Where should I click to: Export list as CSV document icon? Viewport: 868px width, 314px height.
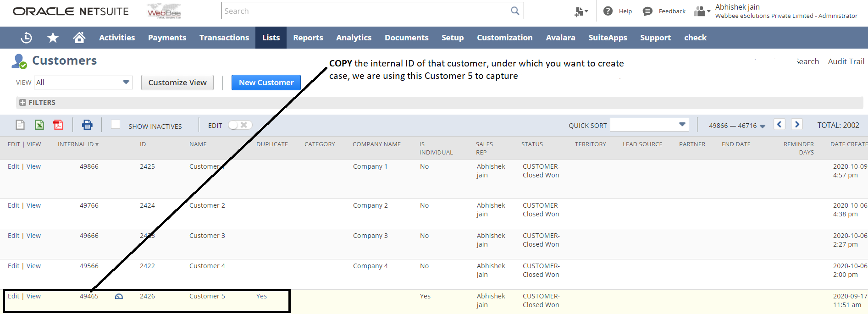pyautogui.click(x=20, y=125)
